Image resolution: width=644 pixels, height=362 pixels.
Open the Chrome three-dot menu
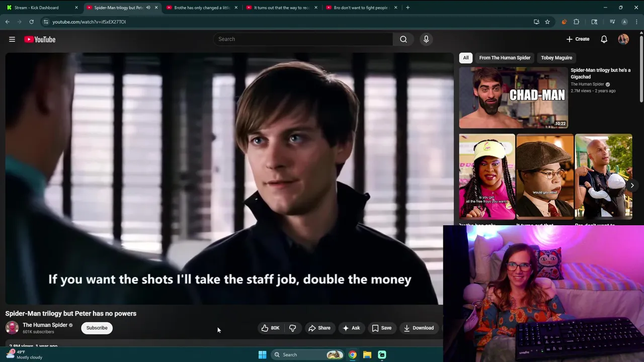[636, 22]
